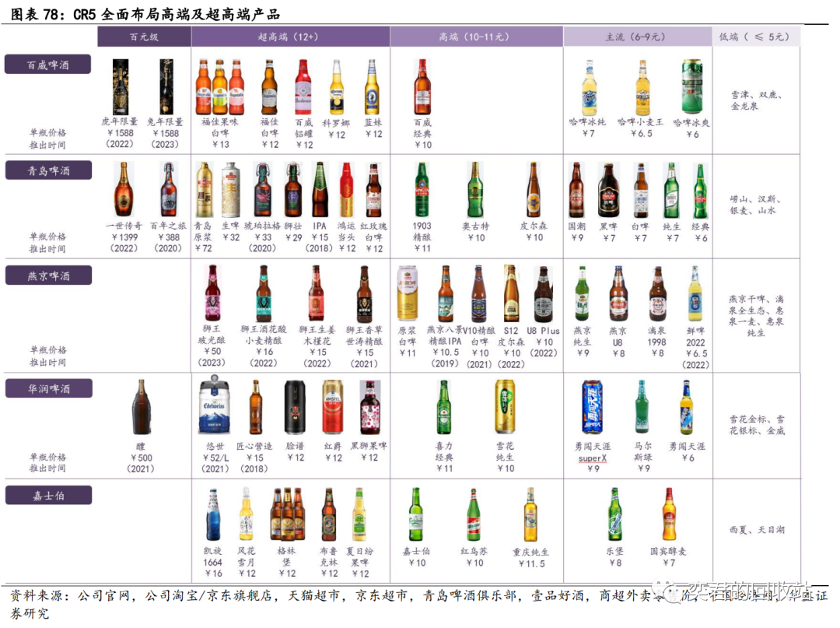The height and width of the screenshot is (628, 840).
Task: Click the 漓泉1998 bottle image
Action: click(x=657, y=293)
